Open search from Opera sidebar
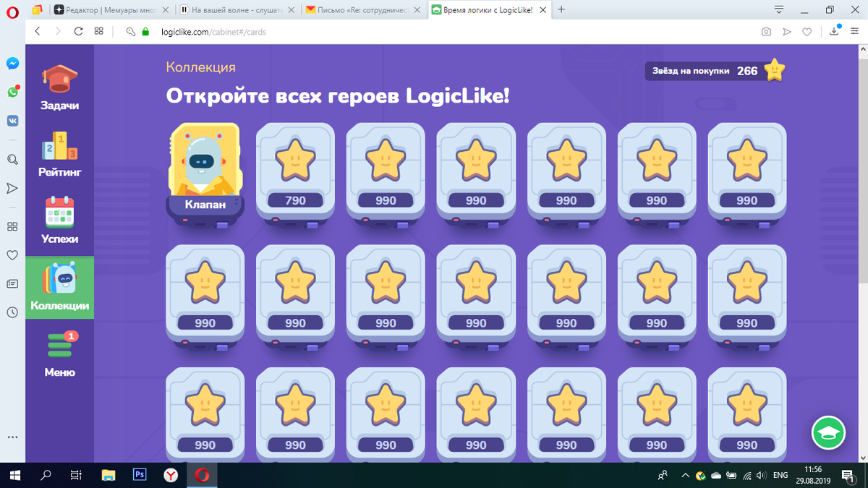Screen dimensions: 868x488 pyautogui.click(x=12, y=159)
